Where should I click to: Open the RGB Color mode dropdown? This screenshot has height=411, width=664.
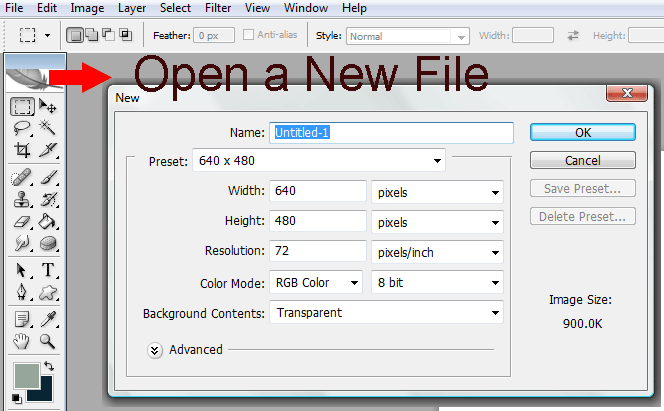pyautogui.click(x=316, y=282)
